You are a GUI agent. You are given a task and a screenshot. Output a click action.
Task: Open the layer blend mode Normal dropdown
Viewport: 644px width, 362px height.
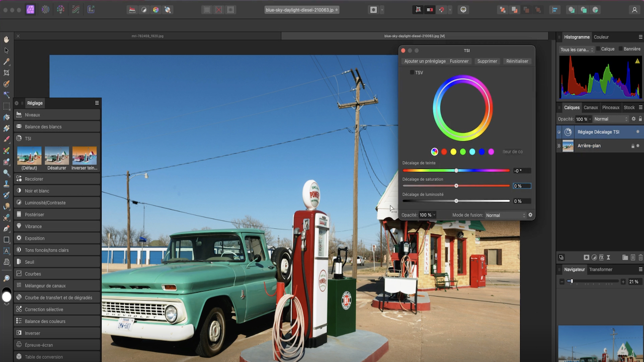611,119
